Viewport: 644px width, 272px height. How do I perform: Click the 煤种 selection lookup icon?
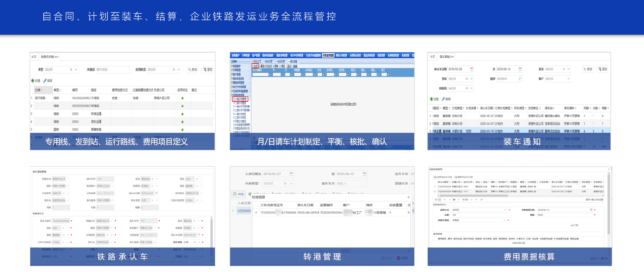(x=520, y=79)
